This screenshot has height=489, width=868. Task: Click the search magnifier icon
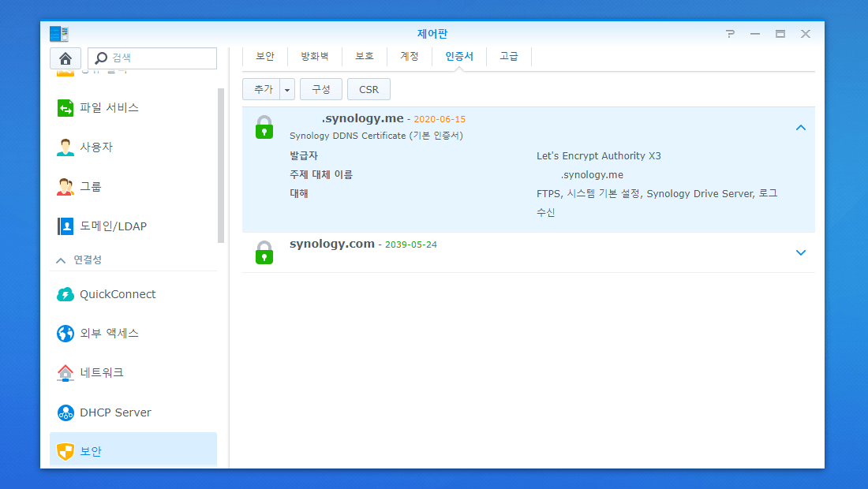click(101, 58)
